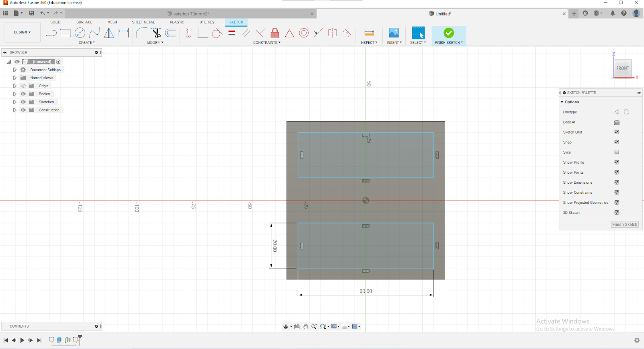Viewport: 644px width, 349px height.
Task: Toggle the 3D Sketch checkbox
Action: click(x=617, y=212)
